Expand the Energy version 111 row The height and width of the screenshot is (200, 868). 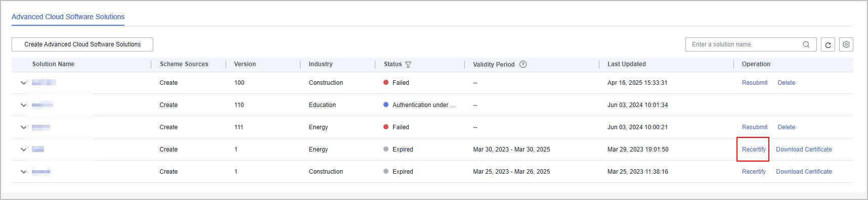23,127
